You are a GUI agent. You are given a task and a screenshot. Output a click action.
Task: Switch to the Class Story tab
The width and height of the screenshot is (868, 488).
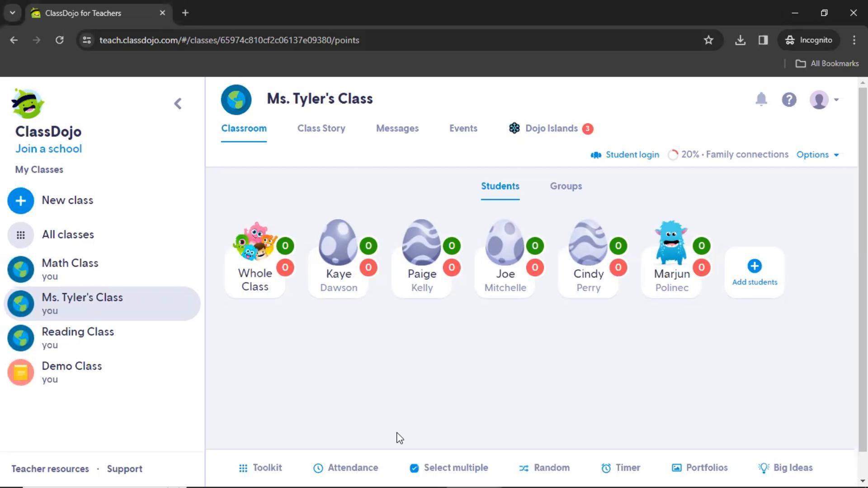point(321,128)
